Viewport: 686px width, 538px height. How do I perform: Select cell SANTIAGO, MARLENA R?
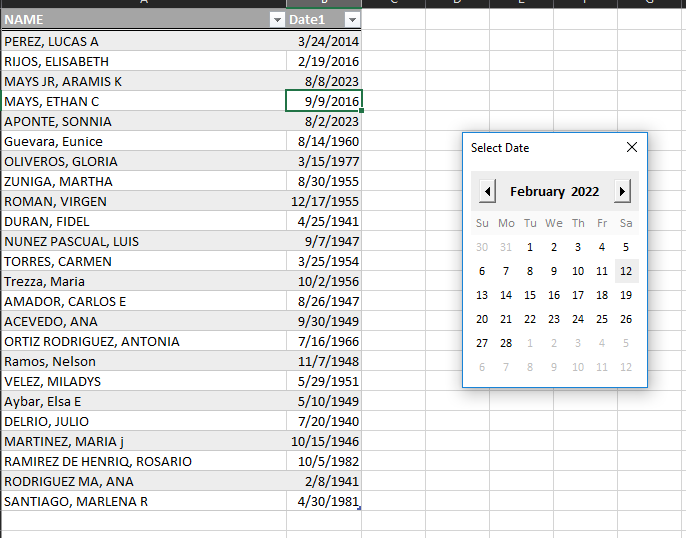click(144, 502)
